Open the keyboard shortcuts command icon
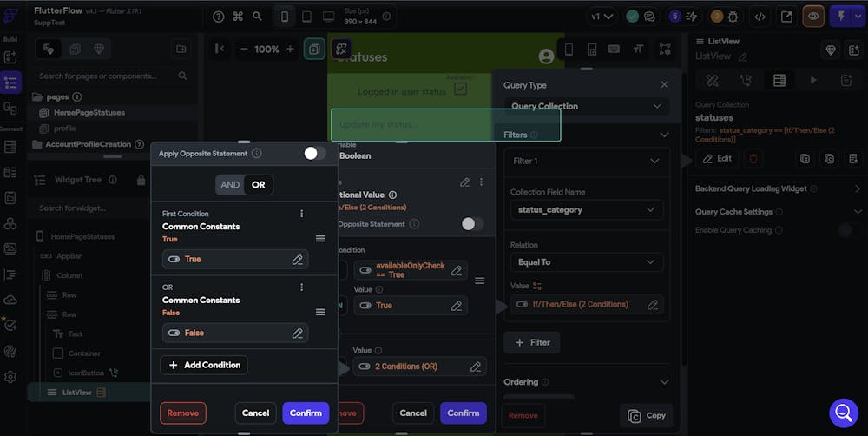The image size is (868, 436). click(238, 17)
